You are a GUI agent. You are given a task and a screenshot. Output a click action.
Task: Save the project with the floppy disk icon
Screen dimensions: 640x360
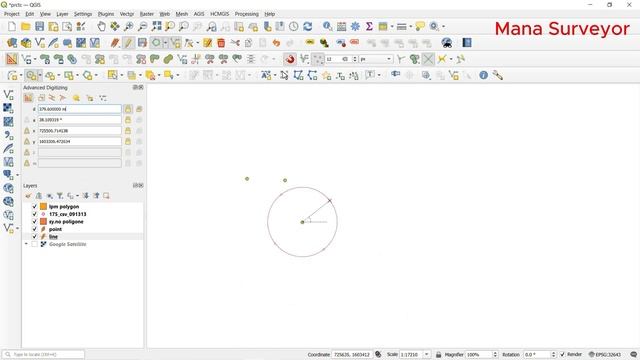point(40,27)
